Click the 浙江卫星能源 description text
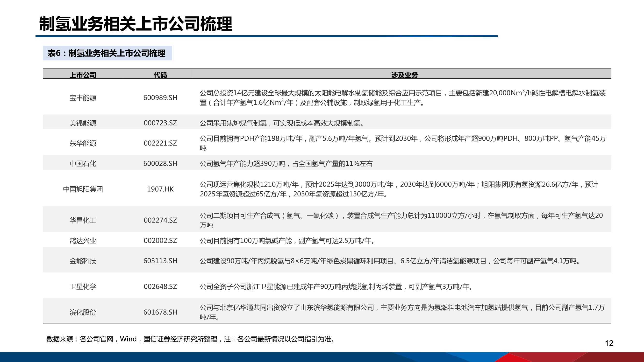644x362 pixels. pyautogui.click(x=336, y=286)
